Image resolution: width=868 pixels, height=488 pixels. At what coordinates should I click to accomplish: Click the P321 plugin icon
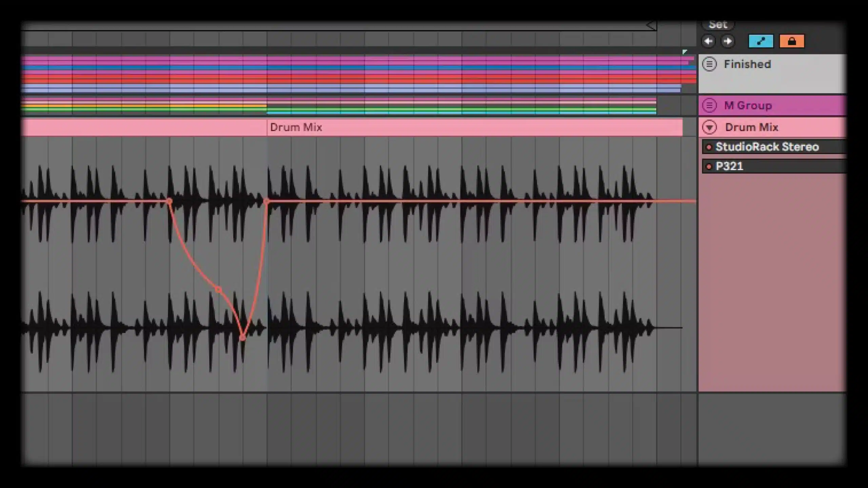click(x=710, y=166)
